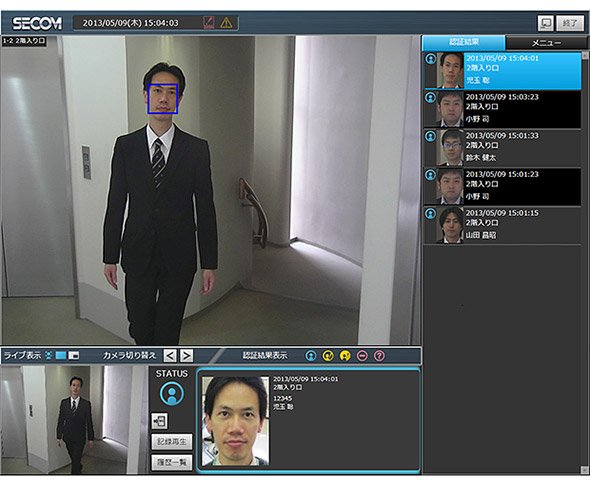Click the monitor icon button beside 終了
This screenshot has width=590, height=485.
point(546,23)
